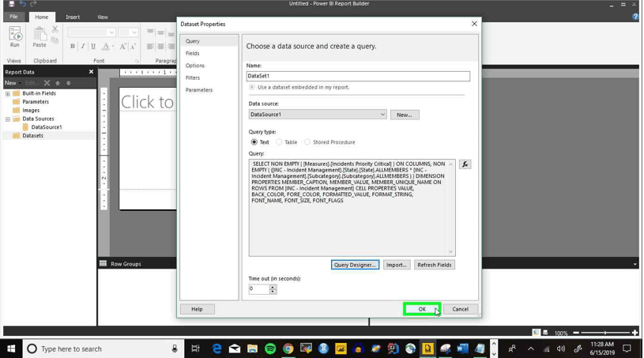The width and height of the screenshot is (644, 358).
Task: Increase the Time out seconds stepper
Action: point(273,287)
